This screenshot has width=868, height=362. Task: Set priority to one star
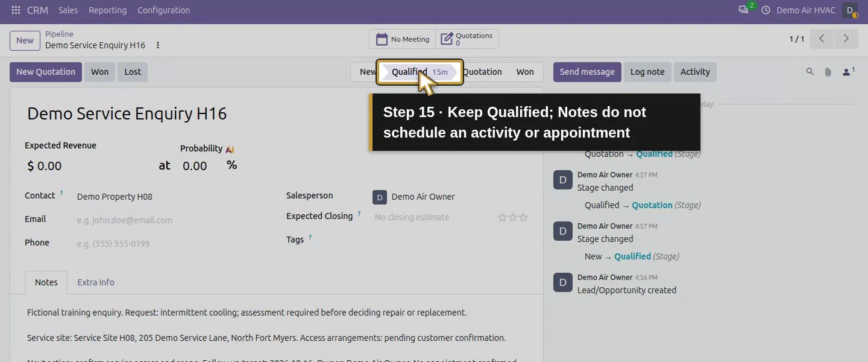tap(502, 217)
